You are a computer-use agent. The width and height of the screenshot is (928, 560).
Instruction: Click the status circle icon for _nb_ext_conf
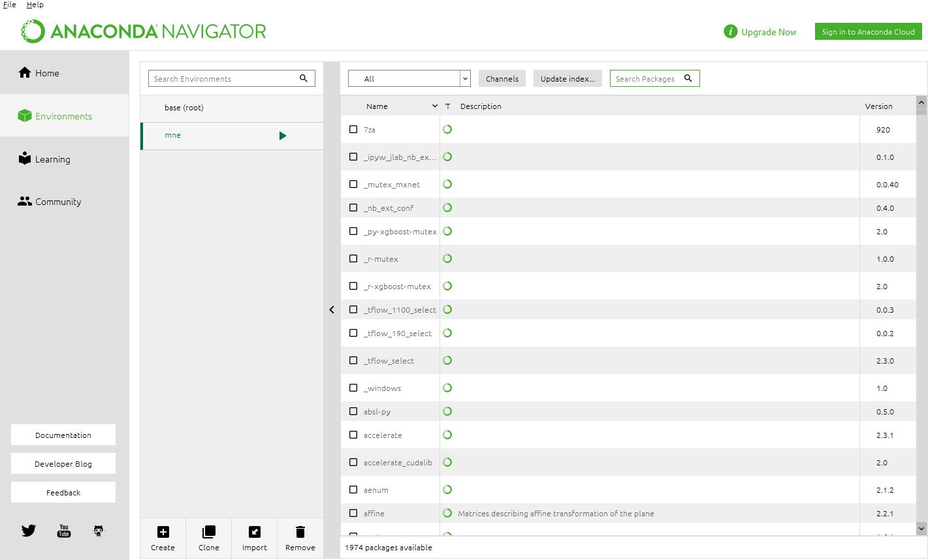coord(447,208)
